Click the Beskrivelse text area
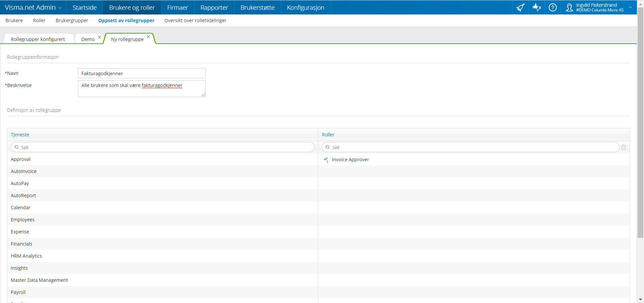The height and width of the screenshot is (303, 644). pyautogui.click(x=142, y=89)
